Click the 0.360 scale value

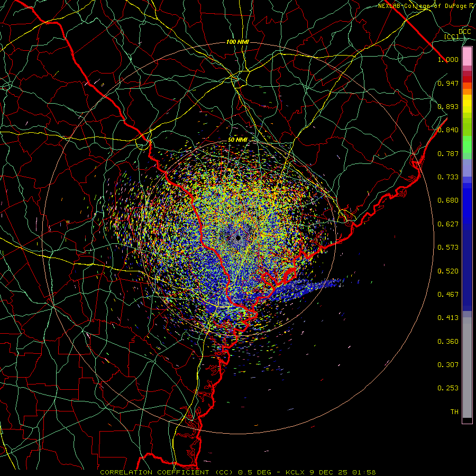click(x=448, y=342)
